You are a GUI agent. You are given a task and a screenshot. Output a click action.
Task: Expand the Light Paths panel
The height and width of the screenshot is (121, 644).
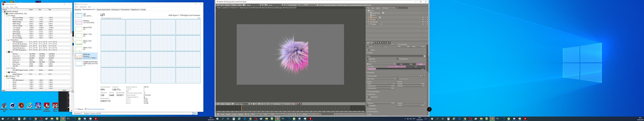click(x=372, y=94)
